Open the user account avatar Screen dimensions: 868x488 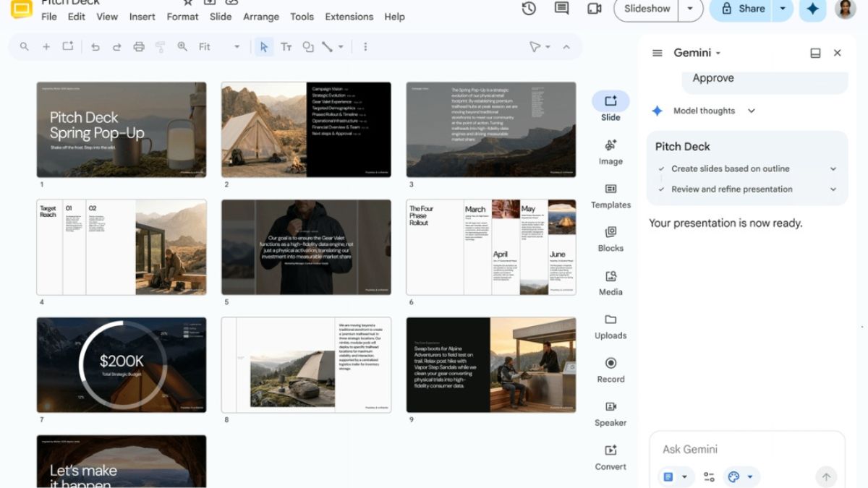[846, 9]
